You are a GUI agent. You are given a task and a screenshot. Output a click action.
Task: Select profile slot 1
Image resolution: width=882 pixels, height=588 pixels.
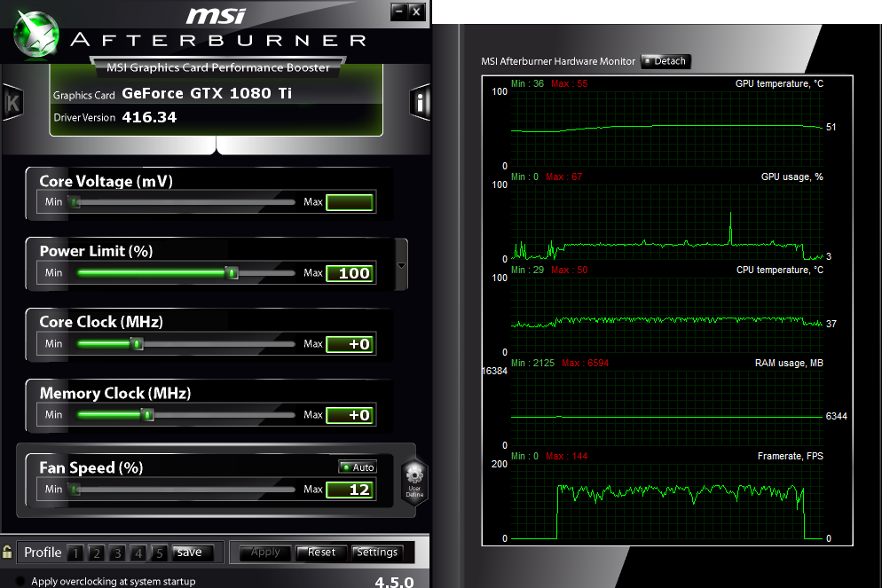coord(75,553)
